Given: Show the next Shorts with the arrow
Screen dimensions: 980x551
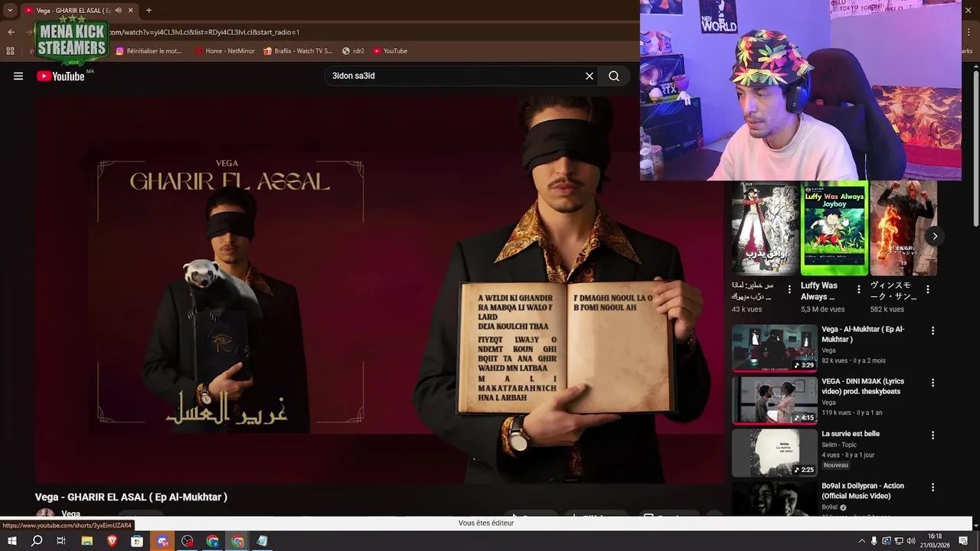Looking at the screenshot, I should [935, 236].
